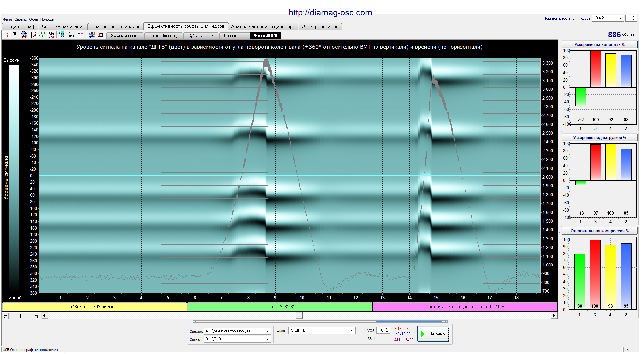Toggle the bold B toolbar icon
The width and height of the screenshot is (644, 354).
point(15,35)
